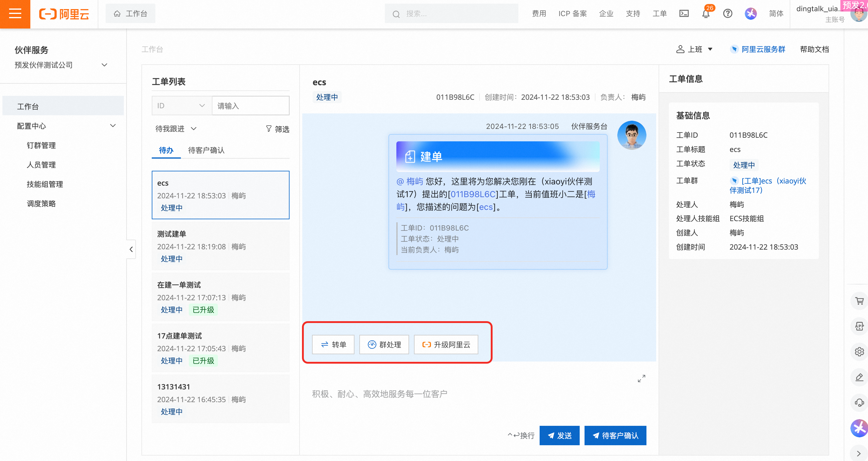Select the ecs ticket in list
868x461 pixels.
pos(220,195)
